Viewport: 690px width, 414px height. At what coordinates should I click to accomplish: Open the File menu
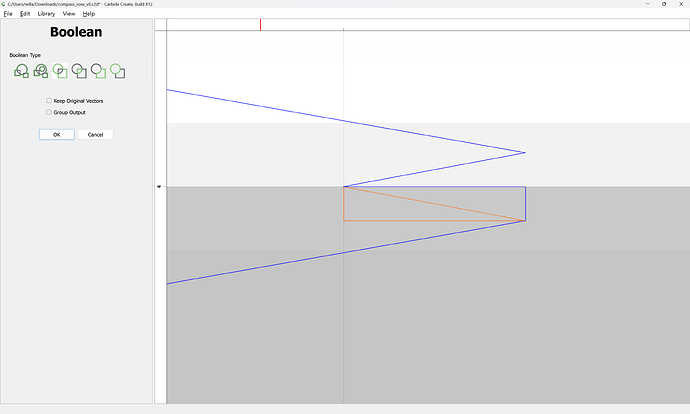[x=8, y=14]
